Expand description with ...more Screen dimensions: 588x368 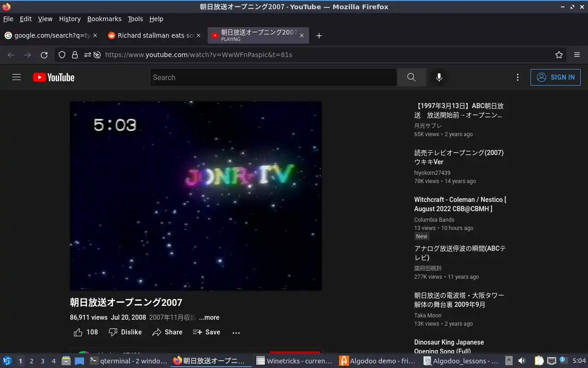pos(209,317)
